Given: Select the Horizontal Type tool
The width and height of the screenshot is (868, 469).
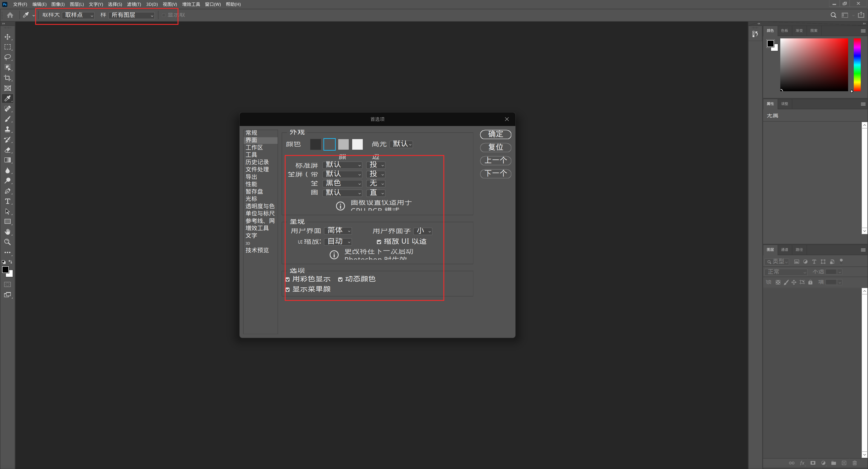Looking at the screenshot, I should 7,201.
